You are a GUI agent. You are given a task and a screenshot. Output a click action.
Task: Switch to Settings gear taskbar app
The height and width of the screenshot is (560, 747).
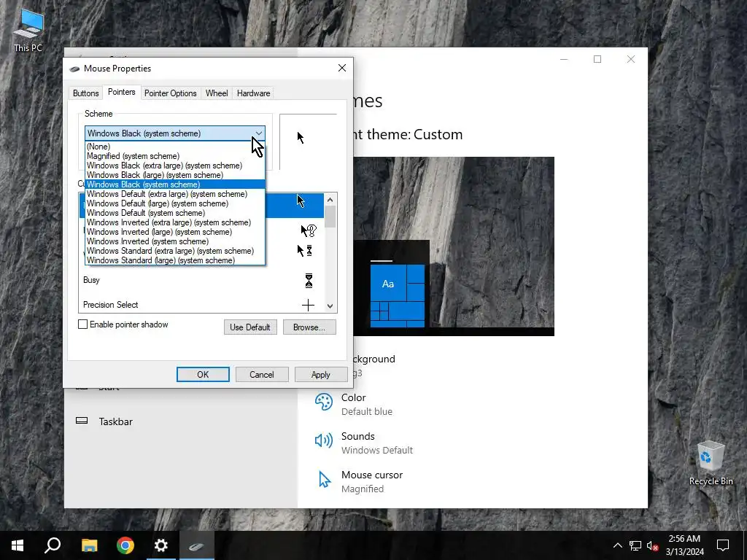click(161, 545)
